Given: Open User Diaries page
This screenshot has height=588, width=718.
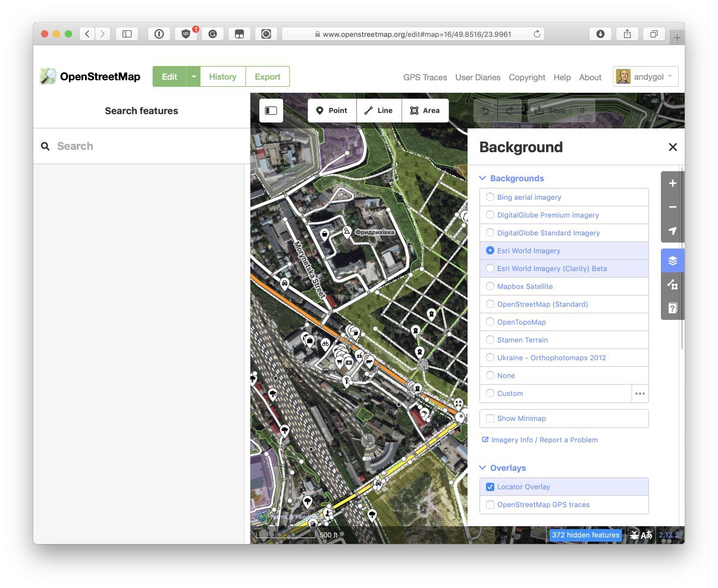Looking at the screenshot, I should (478, 77).
